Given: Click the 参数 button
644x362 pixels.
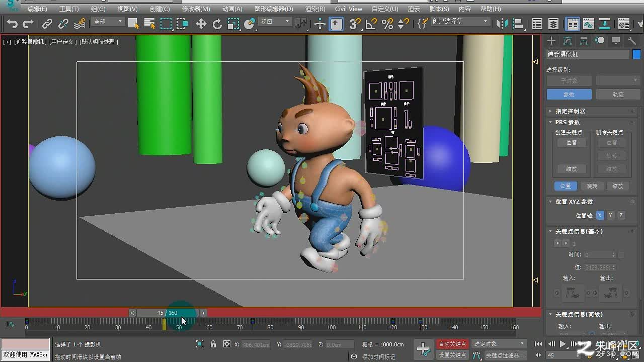Looking at the screenshot, I should [x=569, y=95].
